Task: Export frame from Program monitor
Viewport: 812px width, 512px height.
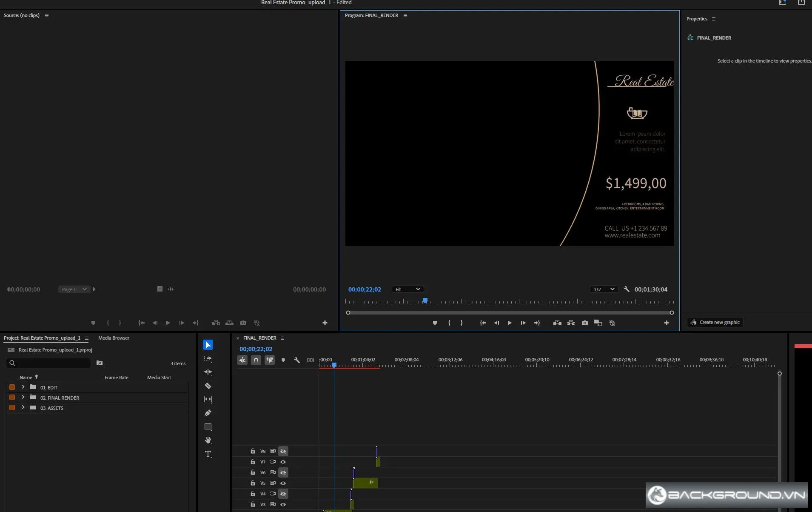Action: tap(585, 323)
